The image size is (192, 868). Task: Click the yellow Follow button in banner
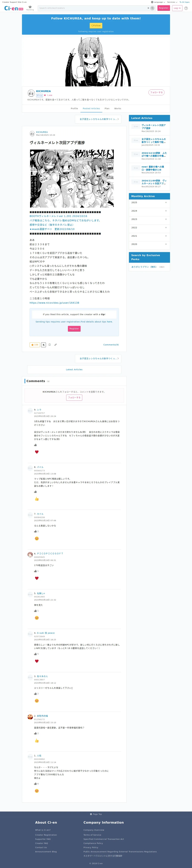coord(96,26)
